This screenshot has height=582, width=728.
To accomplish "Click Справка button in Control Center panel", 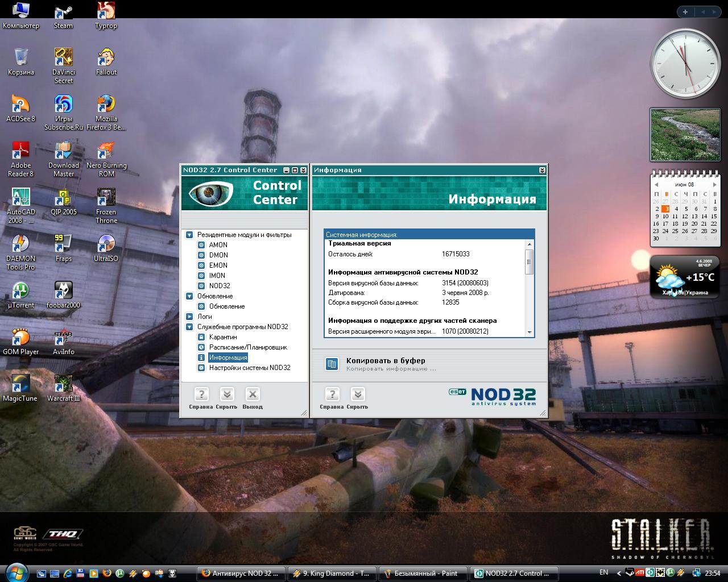I will 201,398.
